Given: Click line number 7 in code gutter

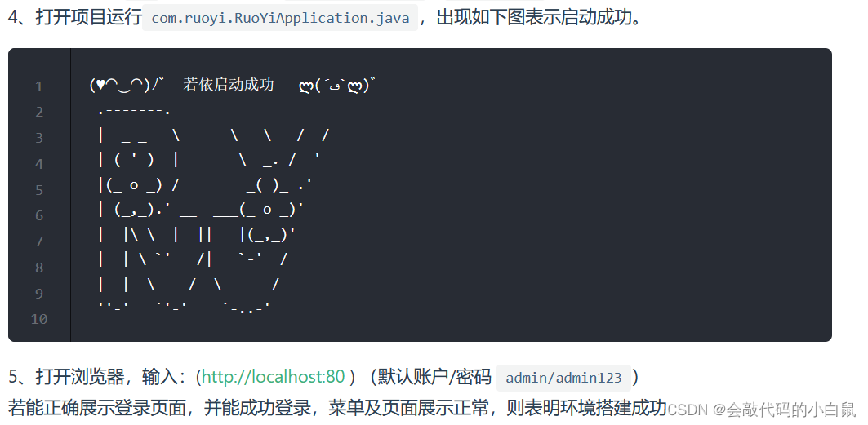Looking at the screenshot, I should [38, 241].
